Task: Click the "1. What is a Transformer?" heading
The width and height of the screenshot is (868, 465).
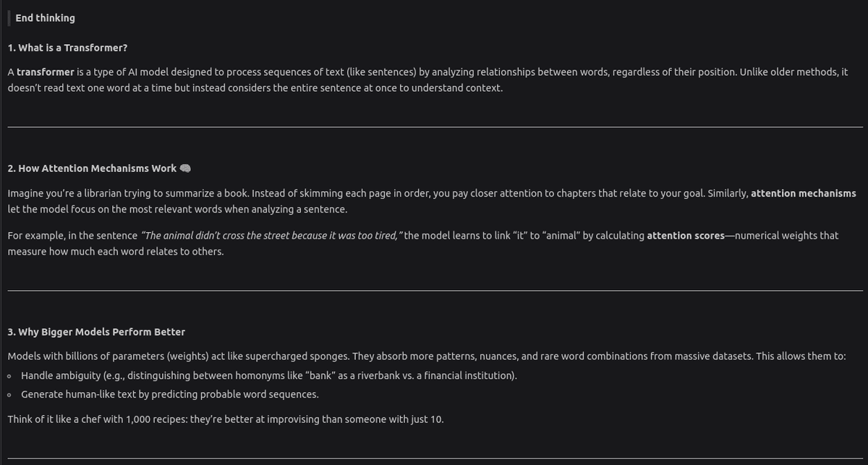Action: (x=67, y=48)
